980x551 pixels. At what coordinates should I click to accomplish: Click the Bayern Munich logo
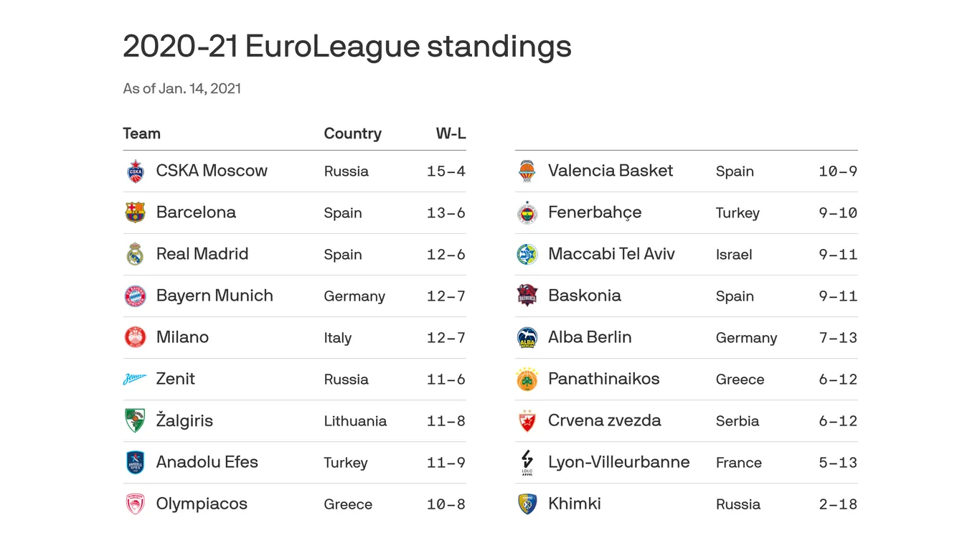[x=135, y=296]
